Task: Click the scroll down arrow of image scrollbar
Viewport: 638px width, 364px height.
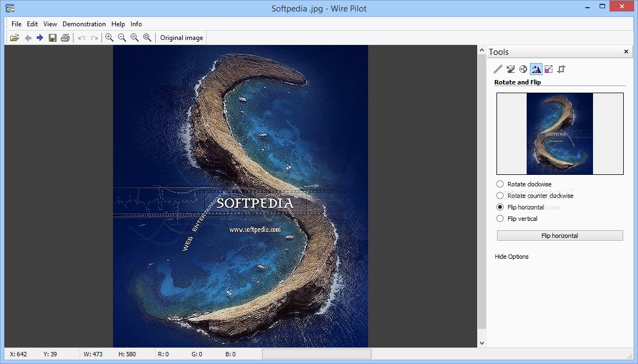Action: pos(482,343)
